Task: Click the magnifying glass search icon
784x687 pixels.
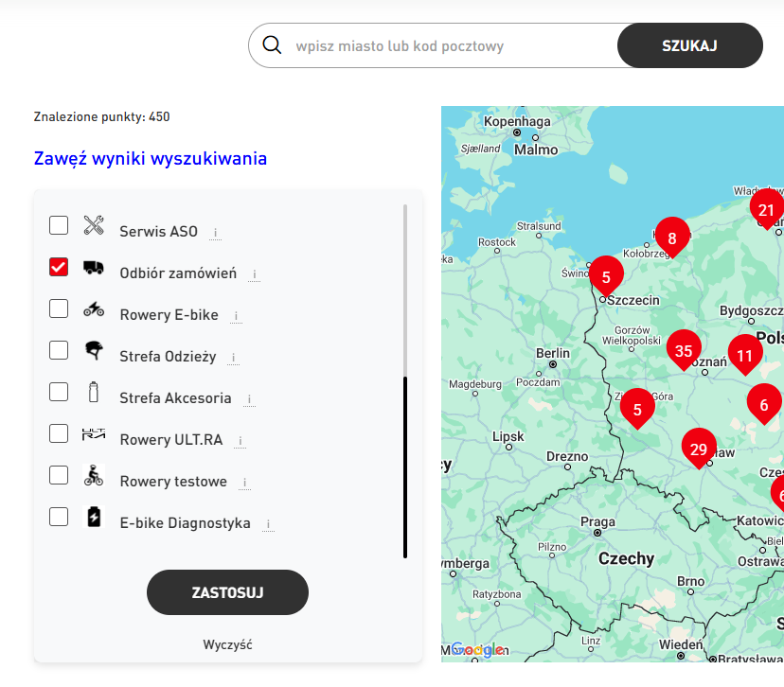Action: [x=273, y=45]
